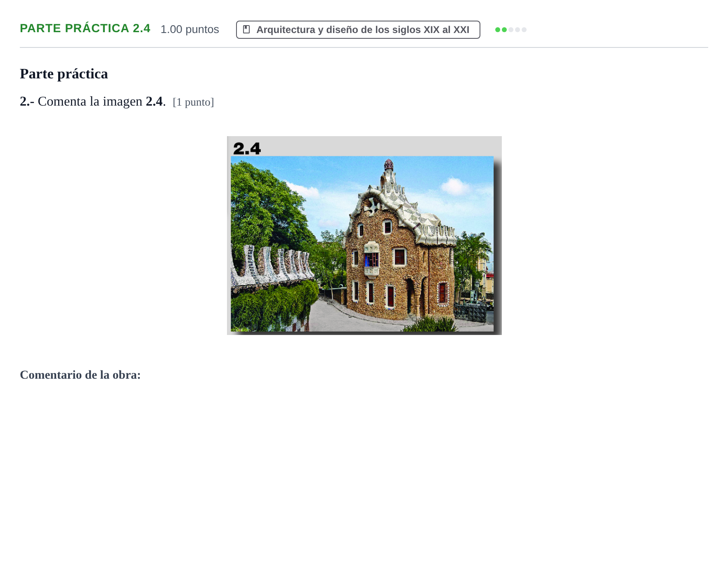This screenshot has width=728, height=566.
Task: Click the book icon in the topic tag
Action: click(246, 29)
